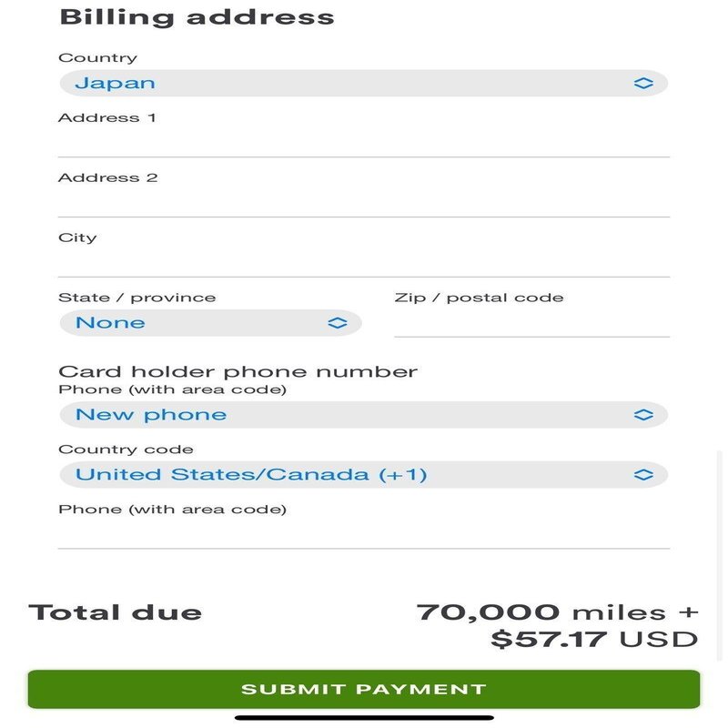The width and height of the screenshot is (728, 728).
Task: Click the bottom Phone (with area code) input
Action: [364, 534]
